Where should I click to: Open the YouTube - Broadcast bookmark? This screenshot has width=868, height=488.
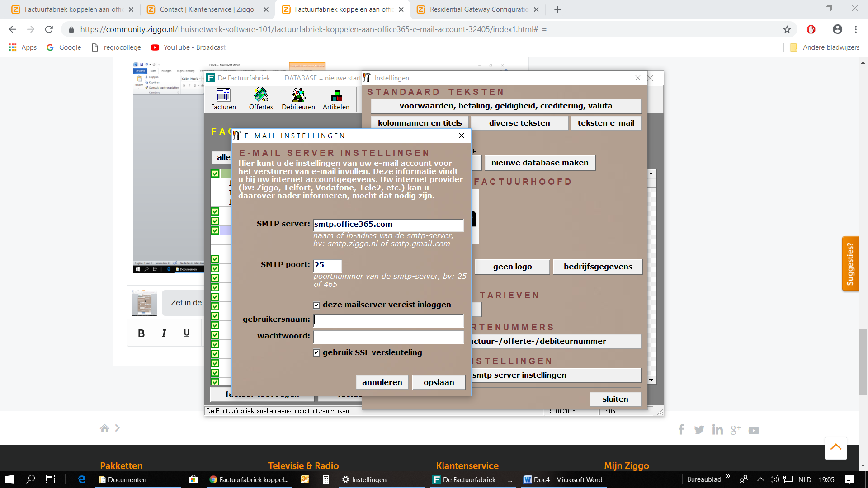[189, 47]
